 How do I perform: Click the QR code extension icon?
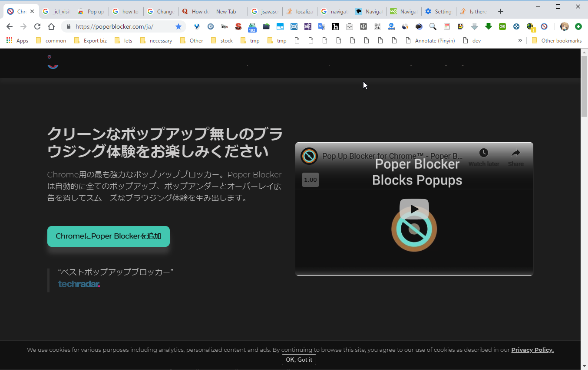377,26
